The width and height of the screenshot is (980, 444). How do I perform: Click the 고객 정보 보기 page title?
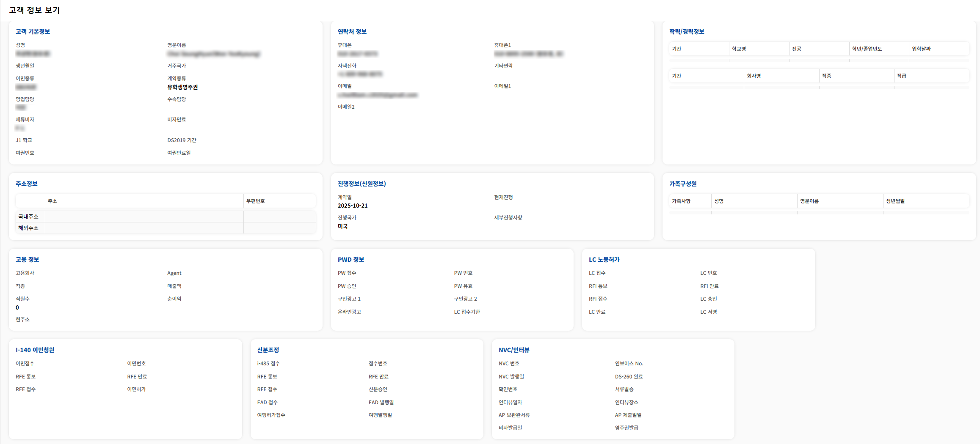click(34, 10)
